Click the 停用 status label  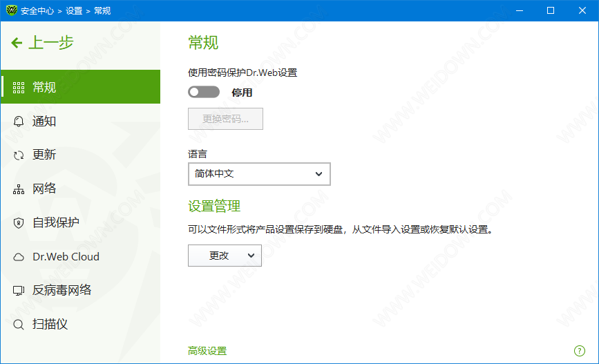point(242,93)
